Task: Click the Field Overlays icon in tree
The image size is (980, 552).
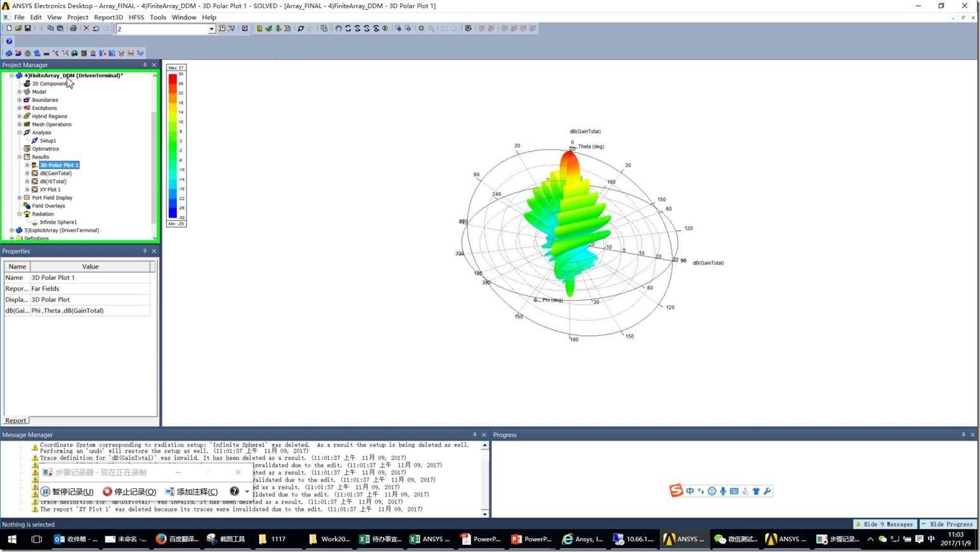Action: coord(27,206)
